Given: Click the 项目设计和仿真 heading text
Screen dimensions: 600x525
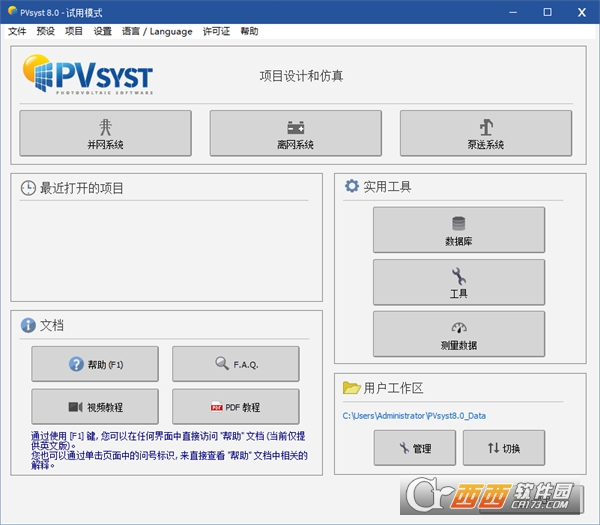Looking at the screenshot, I should point(301,76).
